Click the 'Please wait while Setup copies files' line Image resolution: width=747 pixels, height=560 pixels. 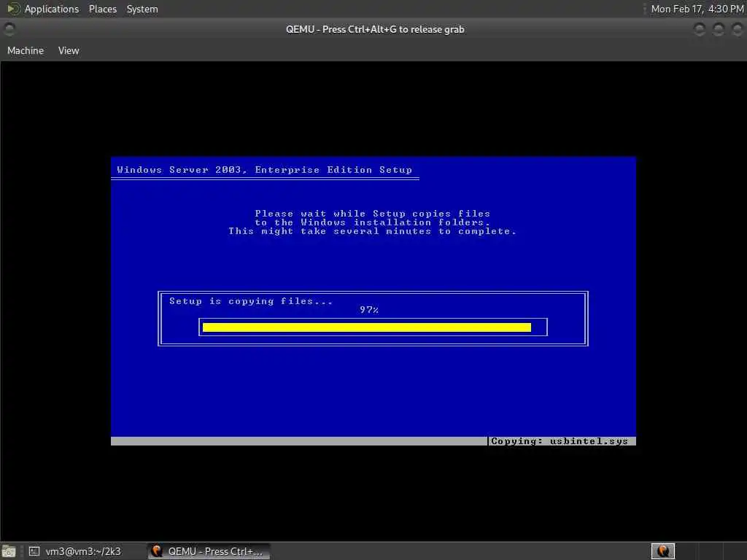(373, 214)
